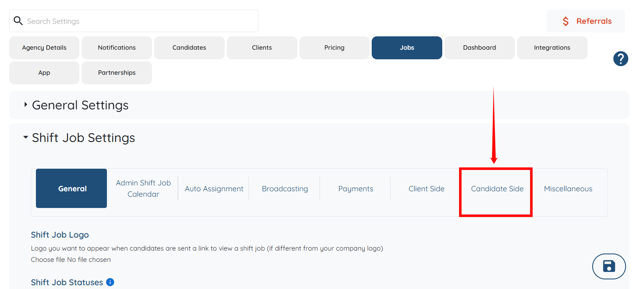Click the Shift Job Logo heading

pyautogui.click(x=60, y=235)
